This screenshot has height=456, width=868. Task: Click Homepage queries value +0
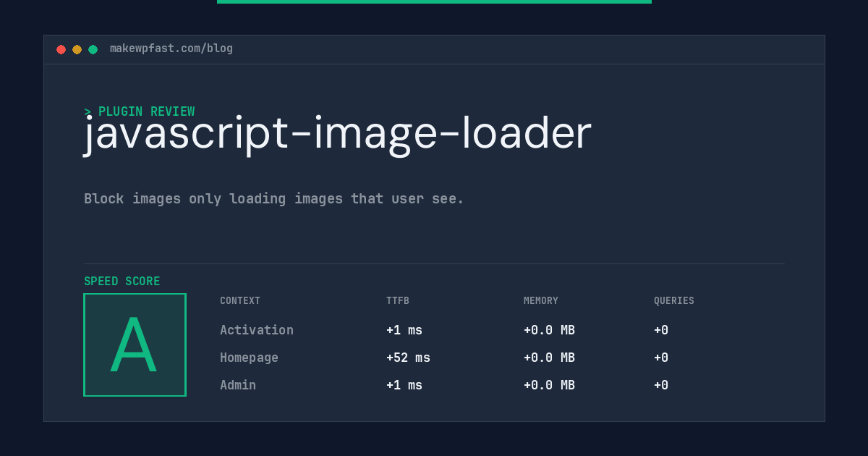(661, 358)
